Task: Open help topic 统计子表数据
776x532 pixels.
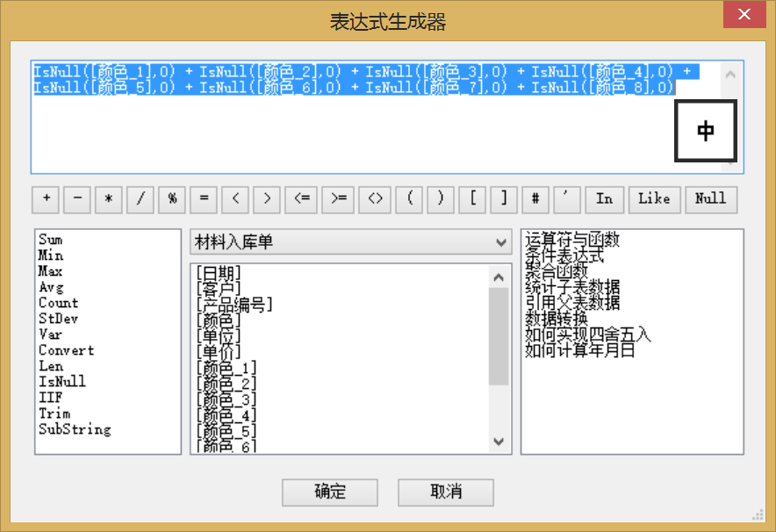Action: pyautogui.click(x=572, y=287)
